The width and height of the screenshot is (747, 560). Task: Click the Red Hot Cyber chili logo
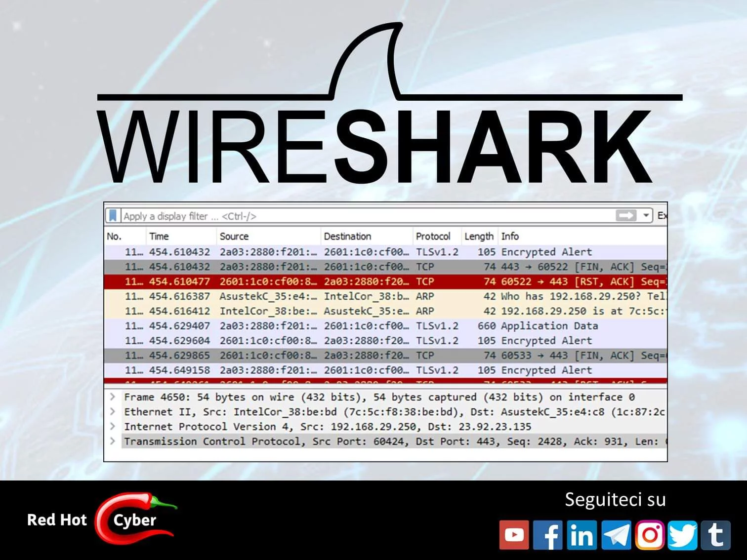(x=134, y=519)
